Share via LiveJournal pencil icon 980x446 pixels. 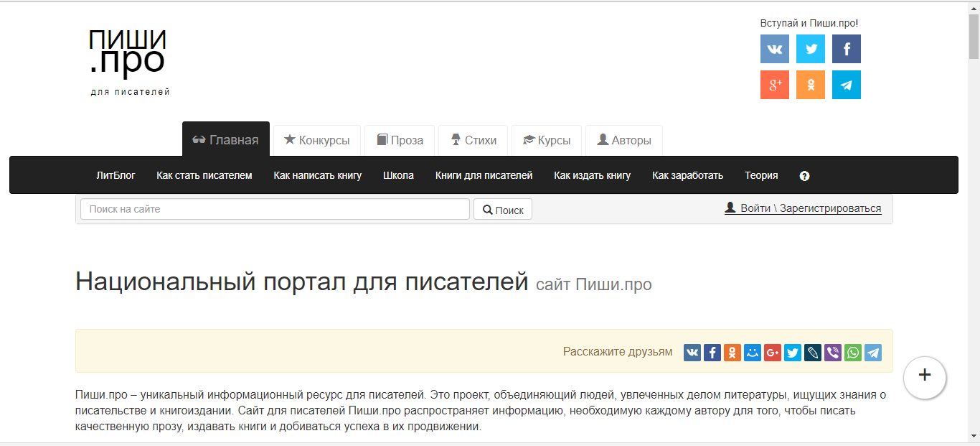tap(813, 353)
